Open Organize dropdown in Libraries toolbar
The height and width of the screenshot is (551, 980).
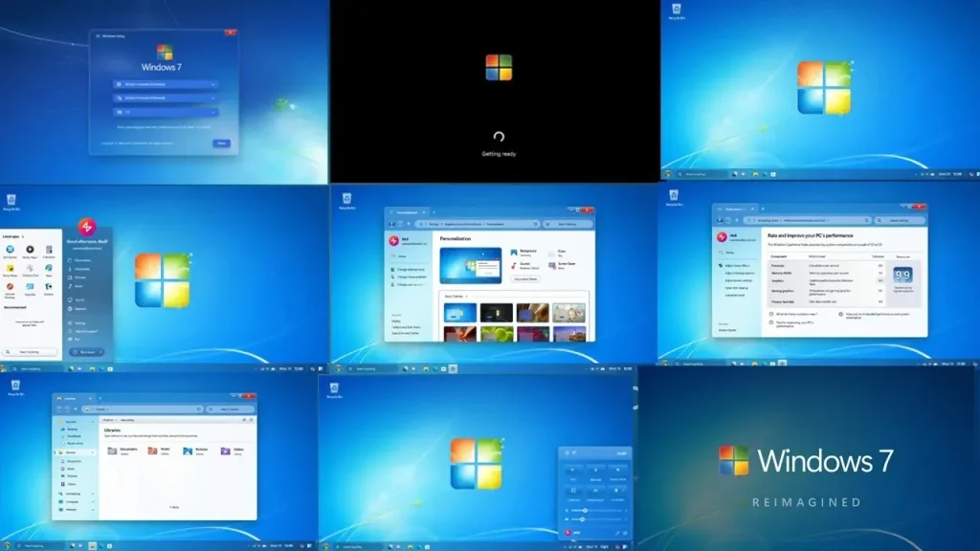(x=110, y=420)
